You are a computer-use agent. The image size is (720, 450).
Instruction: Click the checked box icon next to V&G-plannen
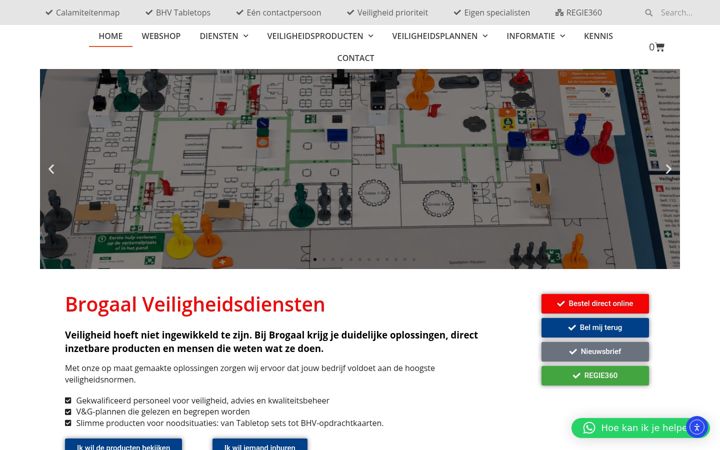[x=68, y=412]
